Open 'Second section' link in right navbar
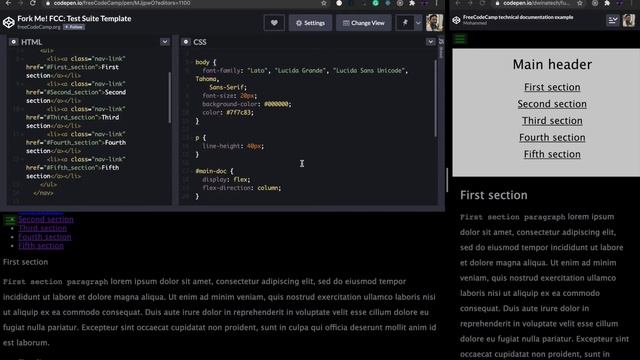Viewport: 640px width, 360px height. 552,104
